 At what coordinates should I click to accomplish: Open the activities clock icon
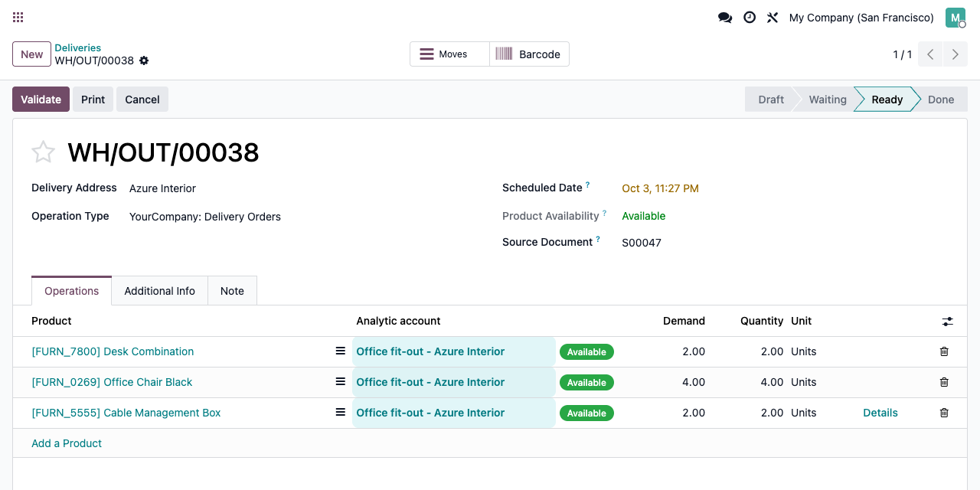coord(750,18)
